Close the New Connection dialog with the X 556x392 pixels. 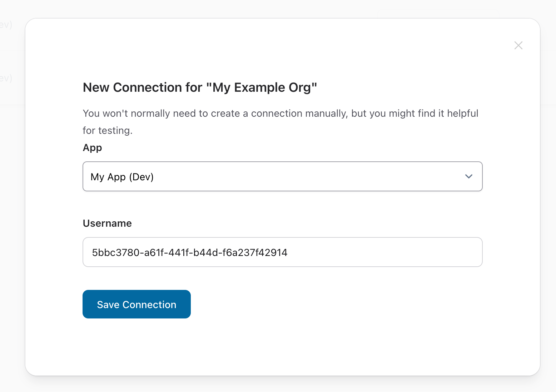pyautogui.click(x=518, y=45)
